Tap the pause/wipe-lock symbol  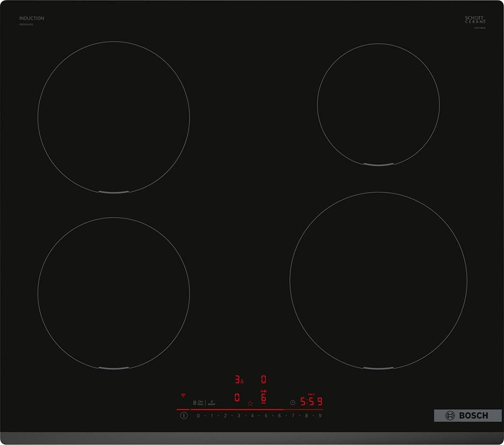194,402
